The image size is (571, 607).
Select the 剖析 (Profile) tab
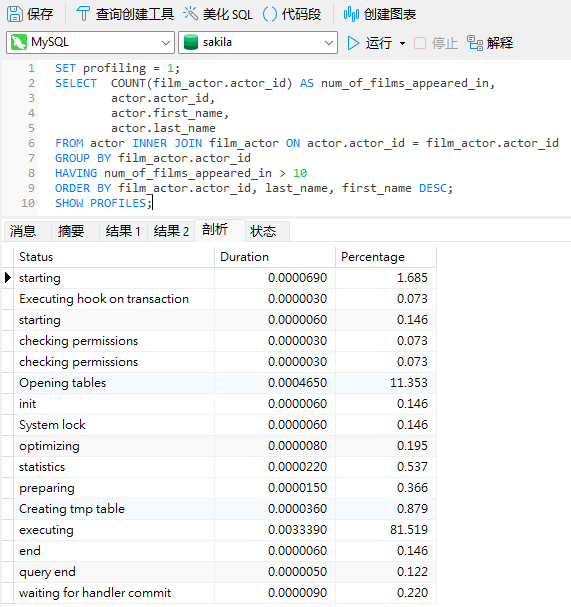(219, 230)
